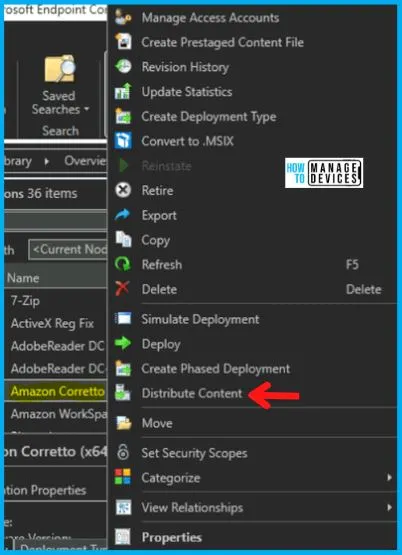The width and height of the screenshot is (402, 555).
Task: Expand the View Relationships submenu arrow
Action: click(389, 507)
